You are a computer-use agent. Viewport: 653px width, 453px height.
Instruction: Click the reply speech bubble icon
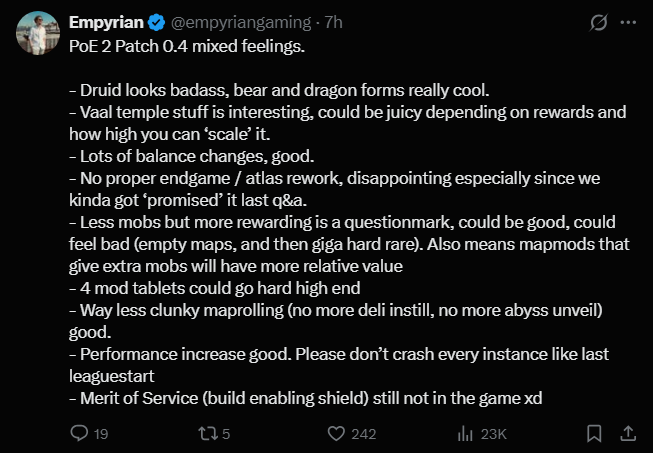point(81,433)
